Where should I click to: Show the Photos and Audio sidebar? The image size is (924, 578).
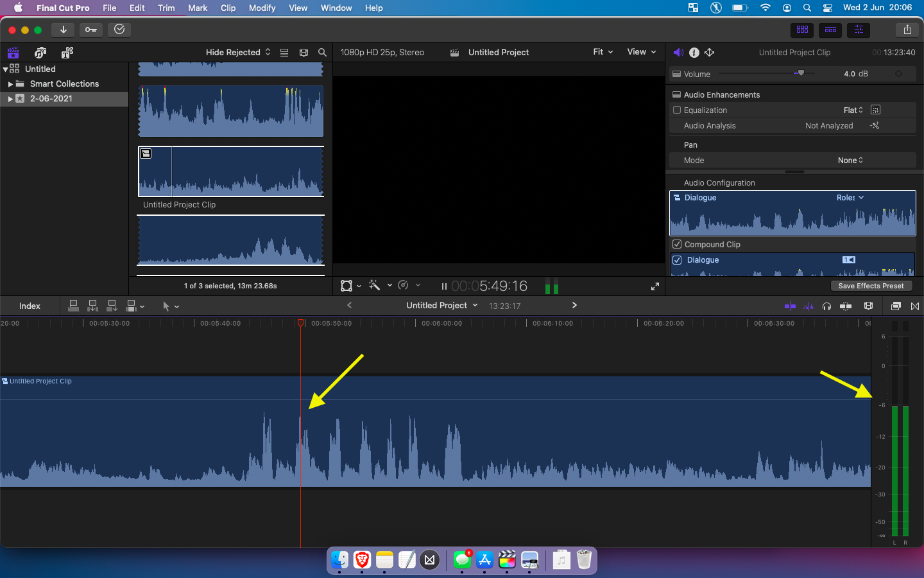40,53
